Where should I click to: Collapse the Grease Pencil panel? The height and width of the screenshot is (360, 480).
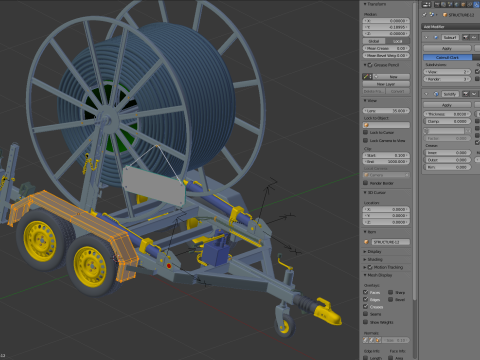tap(365, 65)
